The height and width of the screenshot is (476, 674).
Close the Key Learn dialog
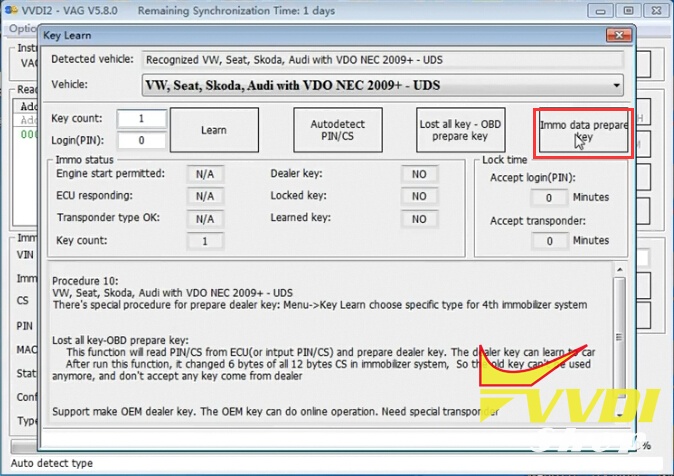click(x=619, y=35)
